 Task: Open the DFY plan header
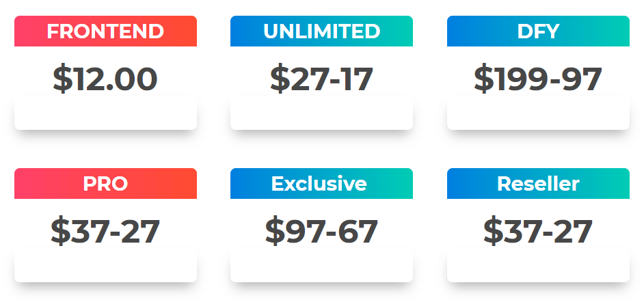[x=538, y=31]
